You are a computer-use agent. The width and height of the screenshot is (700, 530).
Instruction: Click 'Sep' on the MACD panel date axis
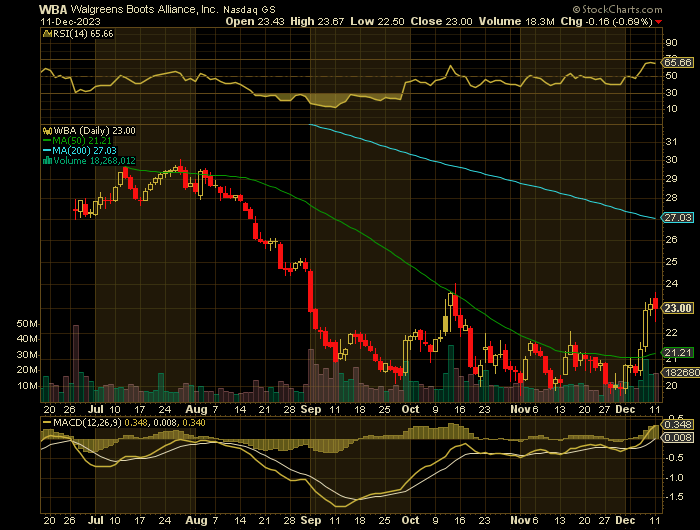[x=311, y=521]
